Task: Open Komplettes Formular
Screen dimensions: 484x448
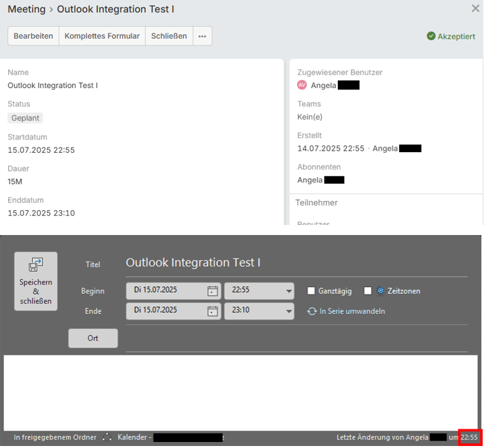Action: (102, 36)
